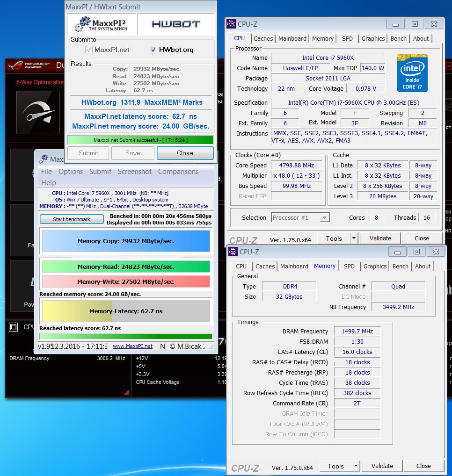Close the CPU-Z Memory window with X
The height and width of the screenshot is (476, 452).
[x=436, y=252]
